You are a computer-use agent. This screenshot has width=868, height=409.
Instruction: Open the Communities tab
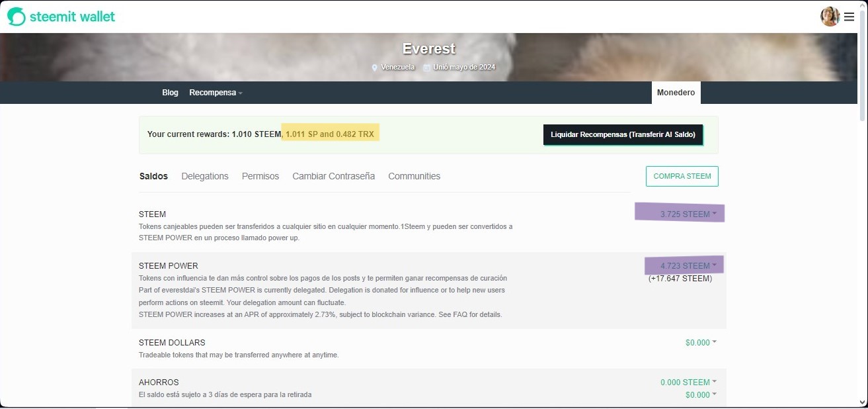[x=414, y=176]
